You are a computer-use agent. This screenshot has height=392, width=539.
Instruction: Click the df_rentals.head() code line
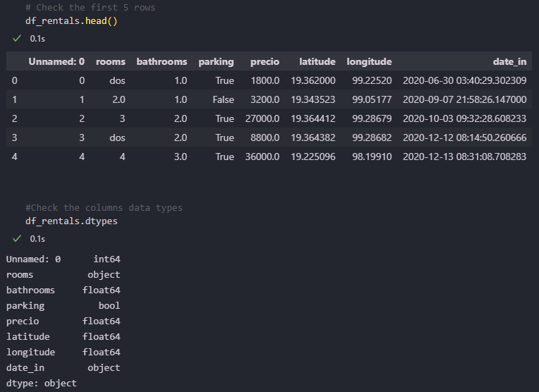coord(71,21)
